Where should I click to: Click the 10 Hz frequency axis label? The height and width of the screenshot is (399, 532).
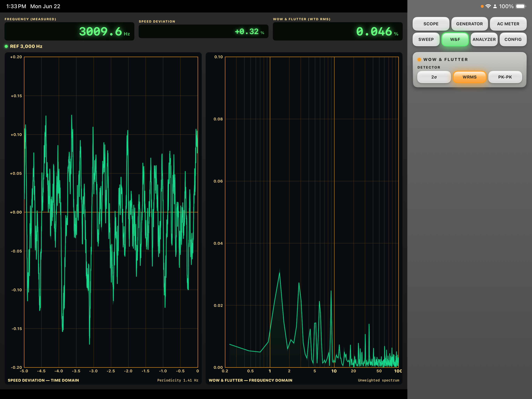334,371
